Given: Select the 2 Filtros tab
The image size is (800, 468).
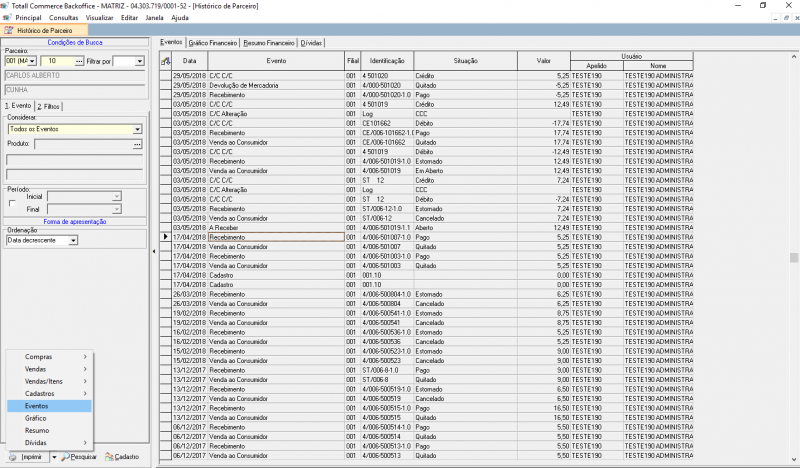Looking at the screenshot, I should [48, 105].
